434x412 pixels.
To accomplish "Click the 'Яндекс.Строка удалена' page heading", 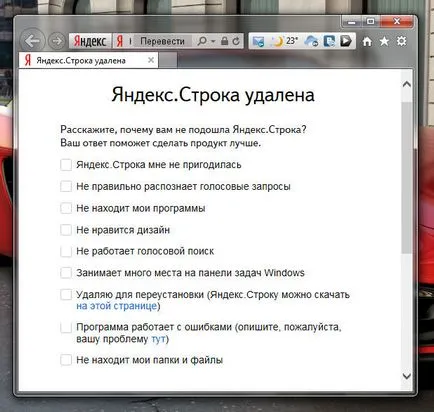I will tap(213, 95).
